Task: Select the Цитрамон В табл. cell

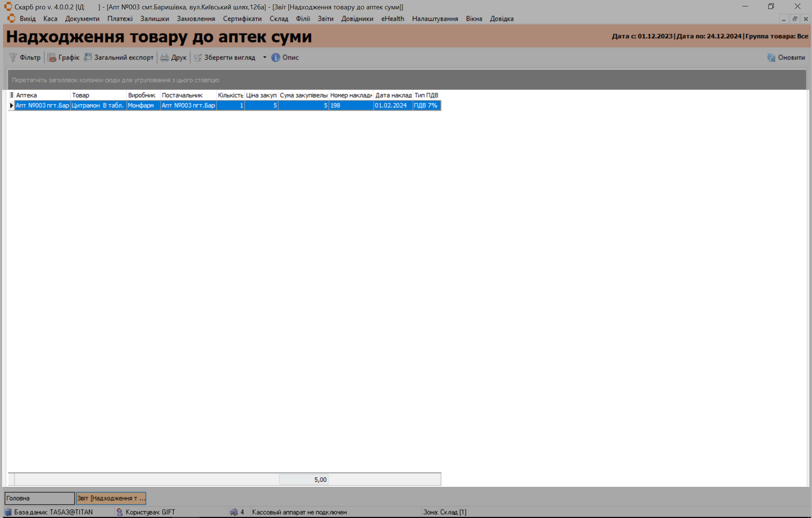Action: (x=98, y=106)
